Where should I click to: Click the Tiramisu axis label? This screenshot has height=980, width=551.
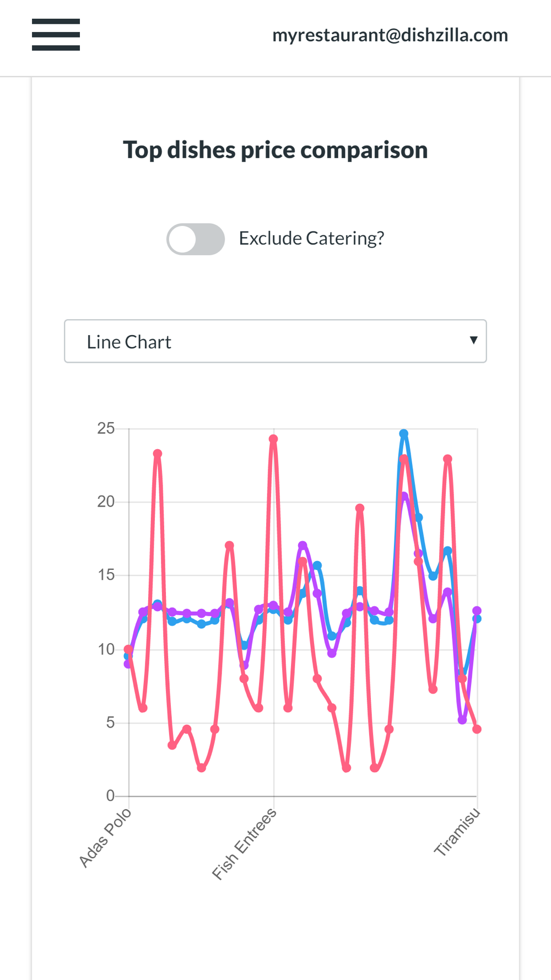pyautogui.click(x=457, y=832)
